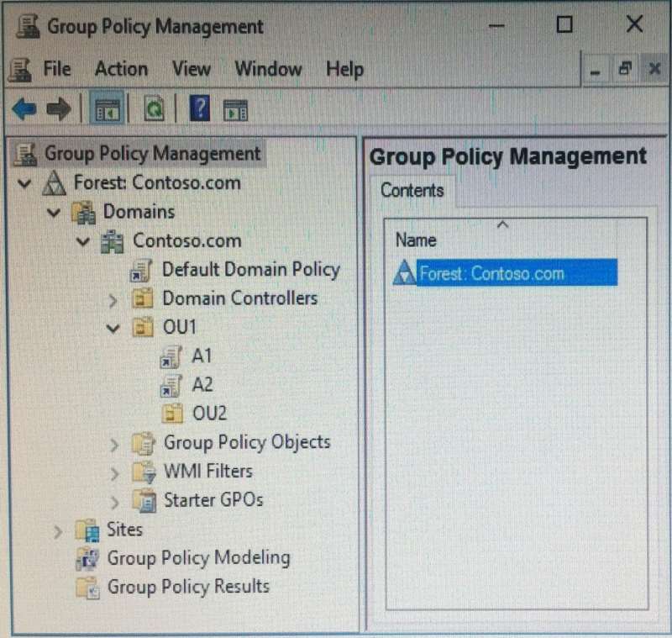Click the forest icon in Contents list

pyautogui.click(x=404, y=272)
